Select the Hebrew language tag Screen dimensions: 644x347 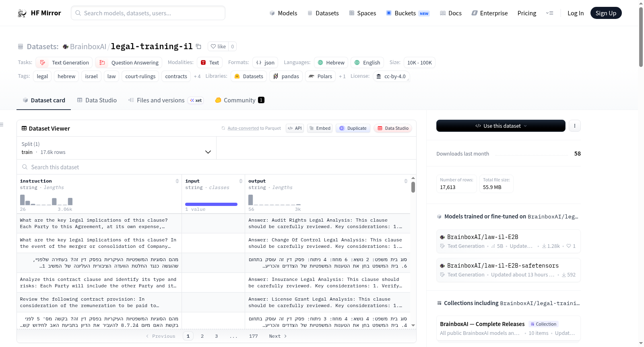[331, 62]
